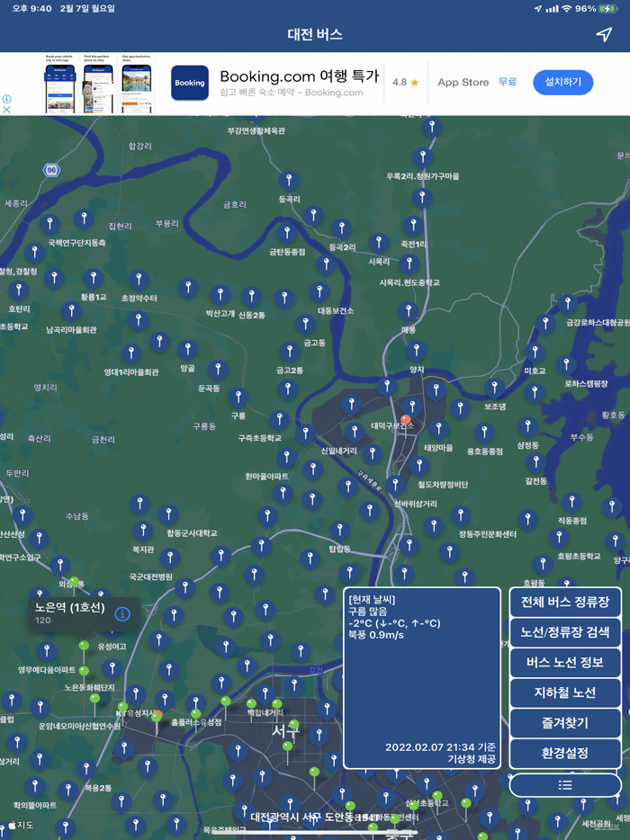Install Booking.com via 설치하기 button
The width and height of the screenshot is (630, 840).
click(563, 82)
